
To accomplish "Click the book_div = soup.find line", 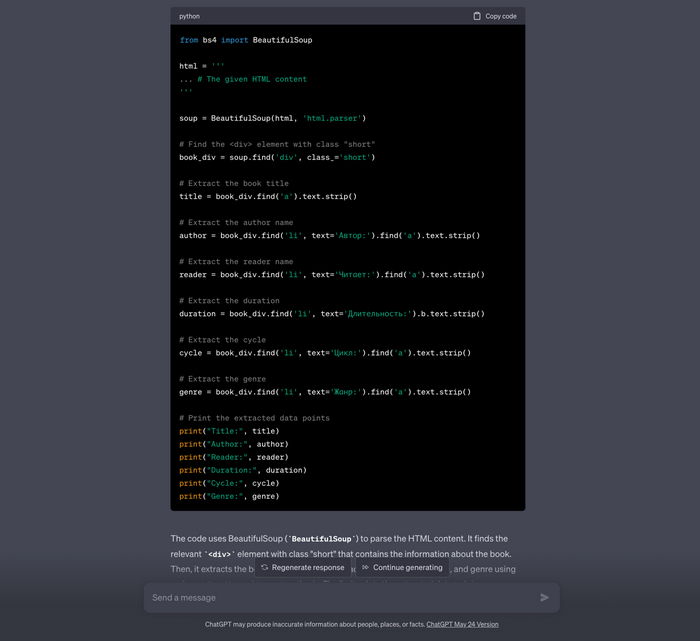I will coord(277,157).
